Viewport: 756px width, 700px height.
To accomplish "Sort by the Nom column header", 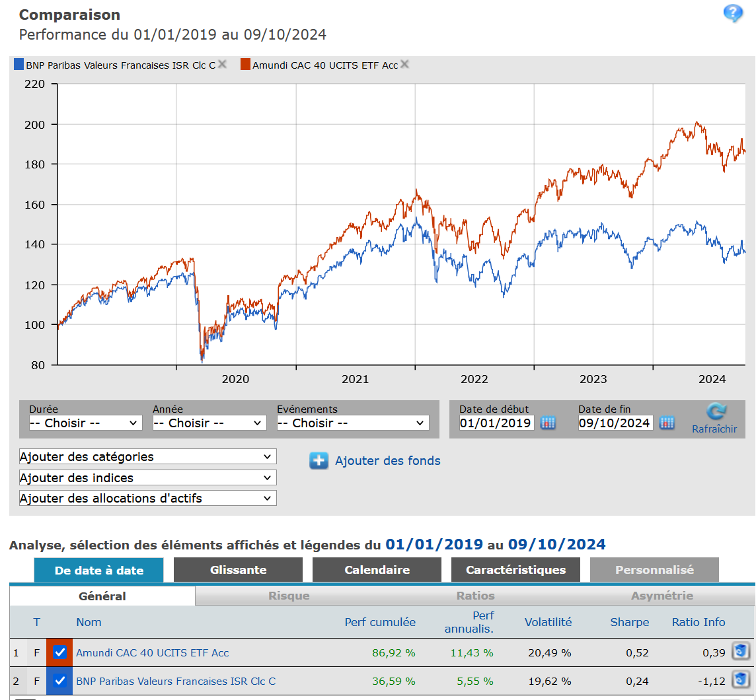I will click(89, 622).
